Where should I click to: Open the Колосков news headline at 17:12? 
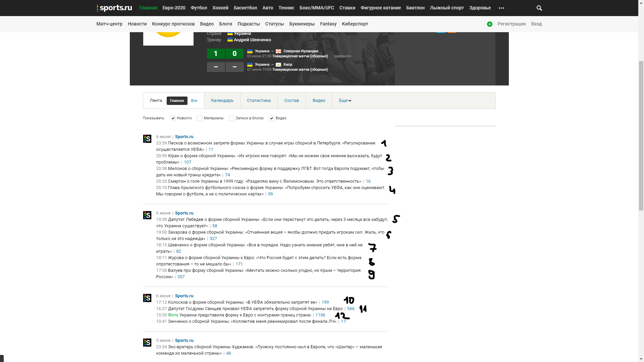243,302
